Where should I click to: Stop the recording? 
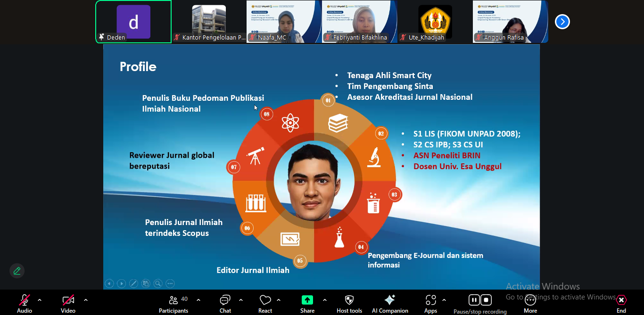click(486, 300)
